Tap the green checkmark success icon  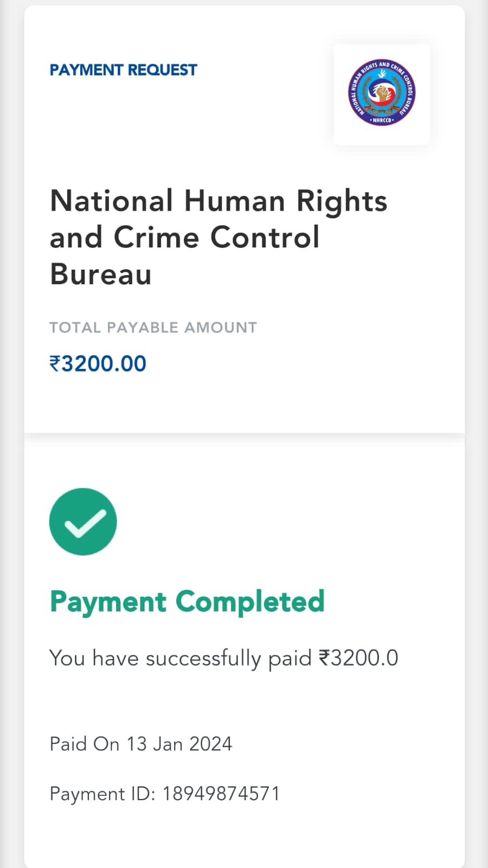(83, 522)
